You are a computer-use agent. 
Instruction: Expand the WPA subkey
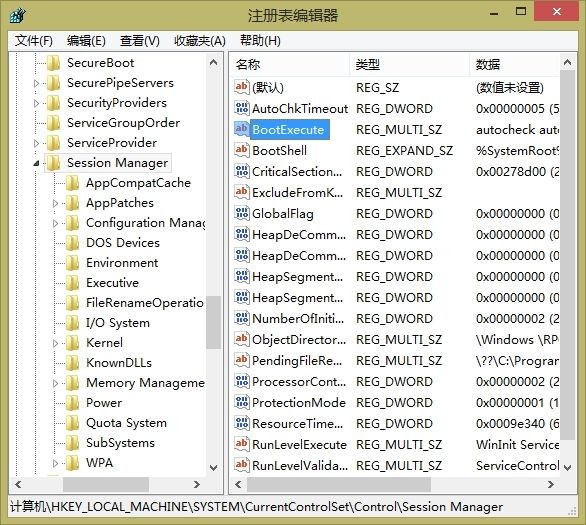[55, 463]
